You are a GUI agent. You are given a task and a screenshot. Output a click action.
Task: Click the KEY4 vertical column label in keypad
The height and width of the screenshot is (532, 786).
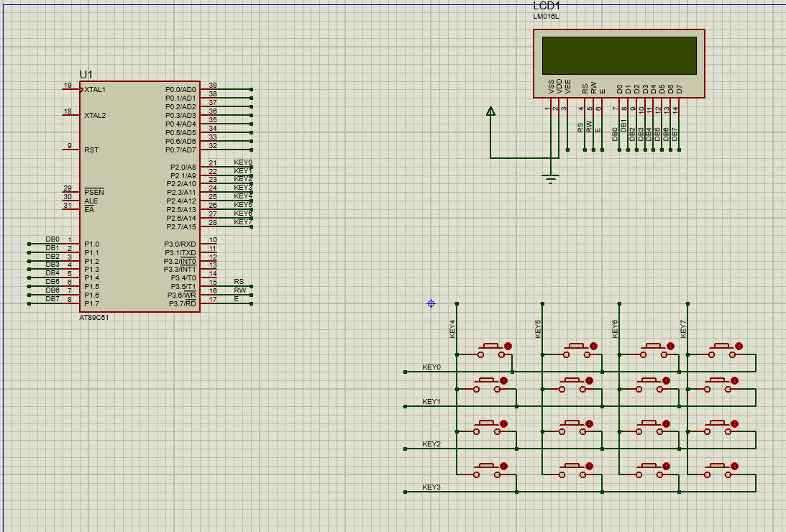click(452, 329)
